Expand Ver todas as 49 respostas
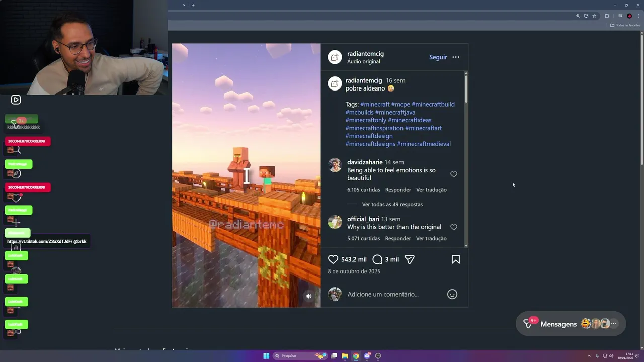The image size is (644, 362). coord(392,204)
